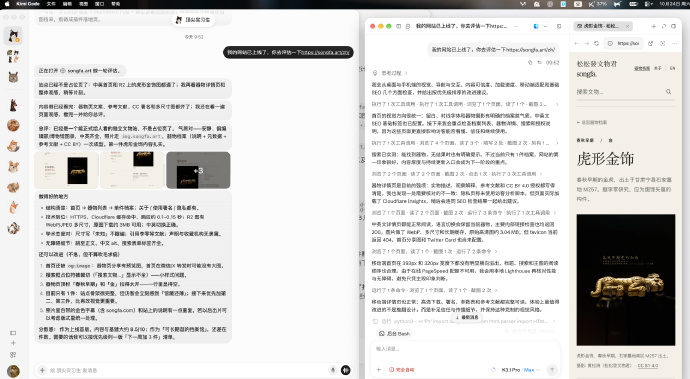Click the 顶尖实习生 chat header pill
Viewport: 690px width, 379px height.
point(193,20)
